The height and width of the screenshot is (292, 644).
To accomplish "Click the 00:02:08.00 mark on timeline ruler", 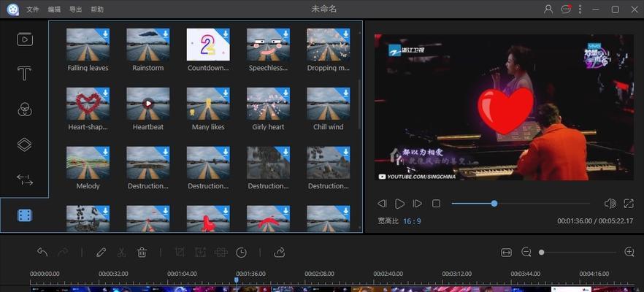I will (x=318, y=274).
